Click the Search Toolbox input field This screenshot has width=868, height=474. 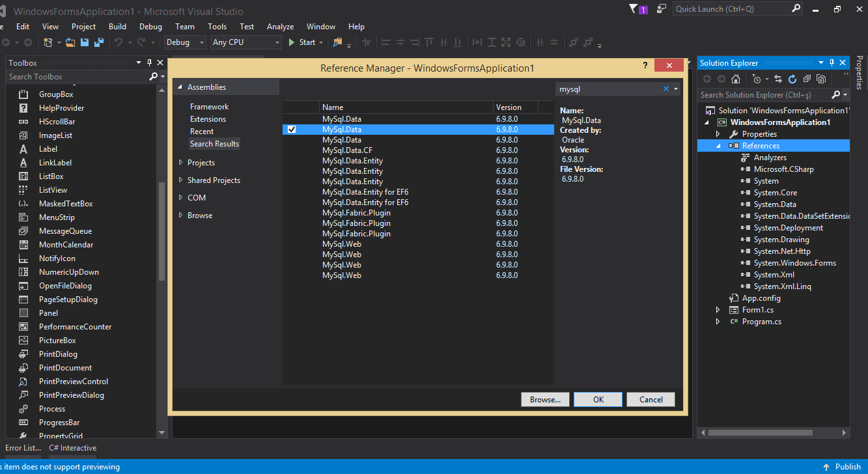(x=78, y=77)
